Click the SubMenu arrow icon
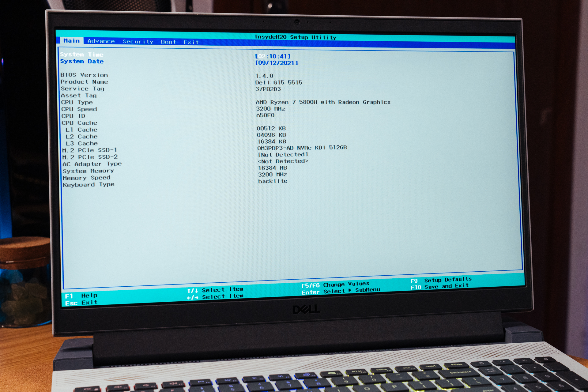This screenshot has width=588, height=392. [x=350, y=290]
